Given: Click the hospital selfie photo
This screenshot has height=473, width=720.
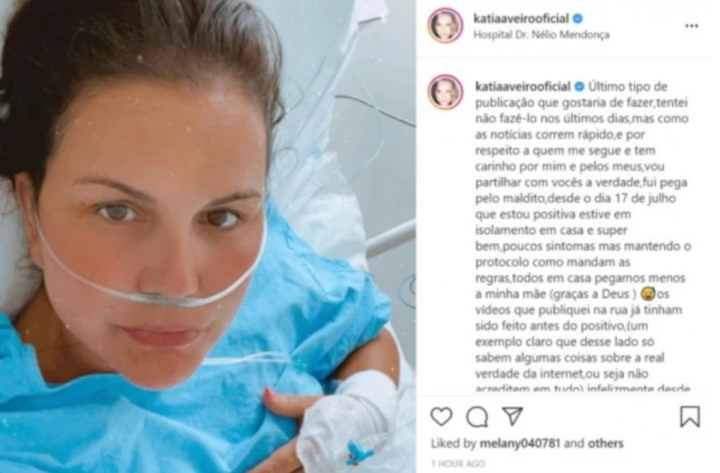Looking at the screenshot, I should 208,236.
